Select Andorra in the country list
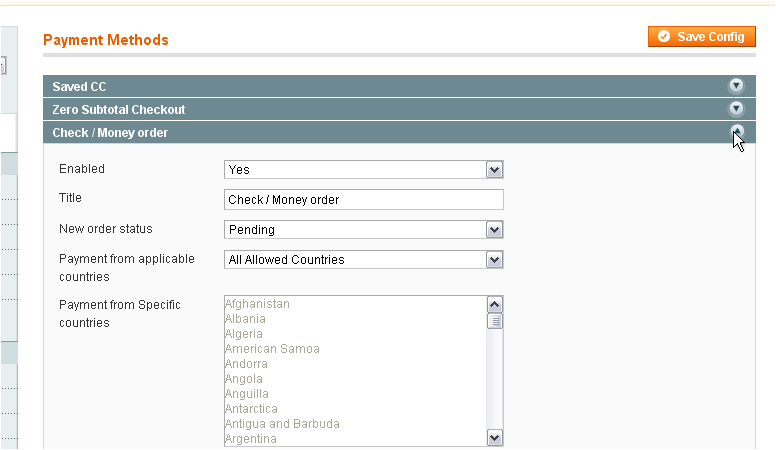Image resolution: width=776 pixels, height=450 pixels. (x=246, y=364)
